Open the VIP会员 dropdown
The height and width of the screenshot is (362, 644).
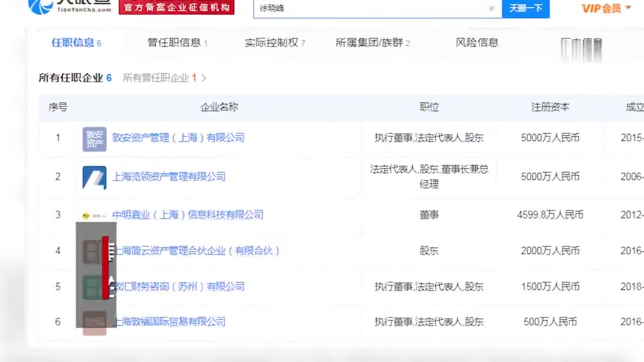[x=606, y=8]
